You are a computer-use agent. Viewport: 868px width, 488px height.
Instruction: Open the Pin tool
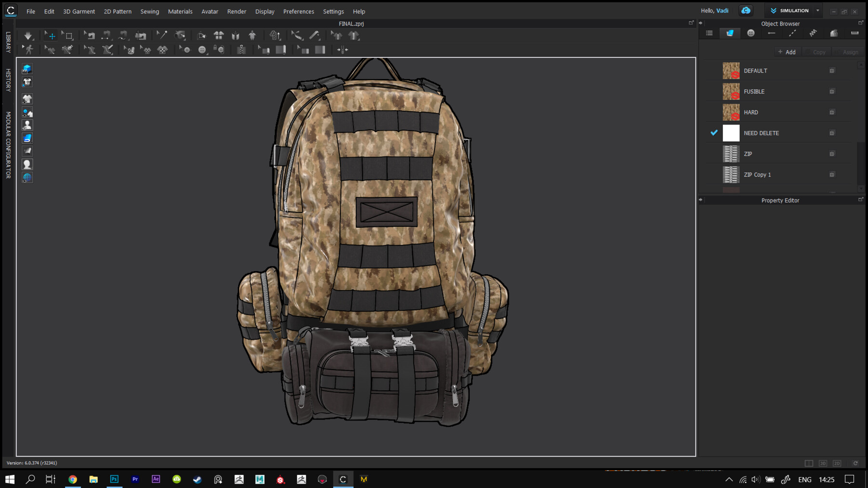coord(162,35)
